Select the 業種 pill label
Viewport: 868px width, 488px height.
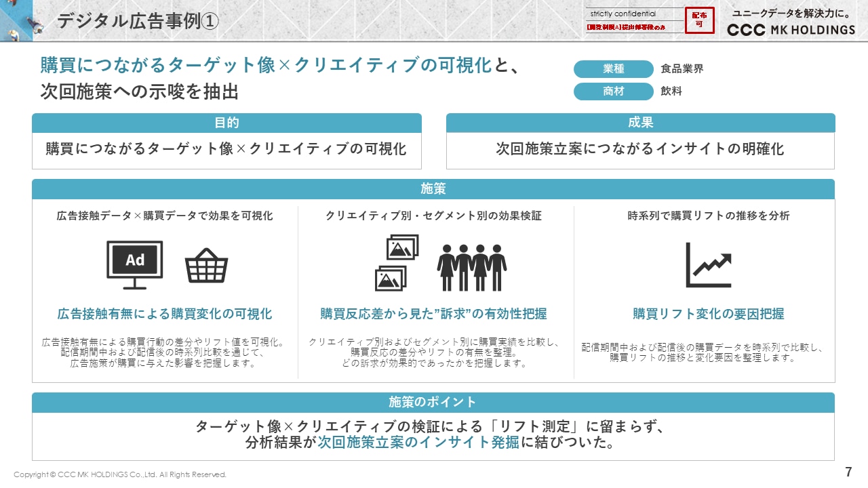pos(613,69)
